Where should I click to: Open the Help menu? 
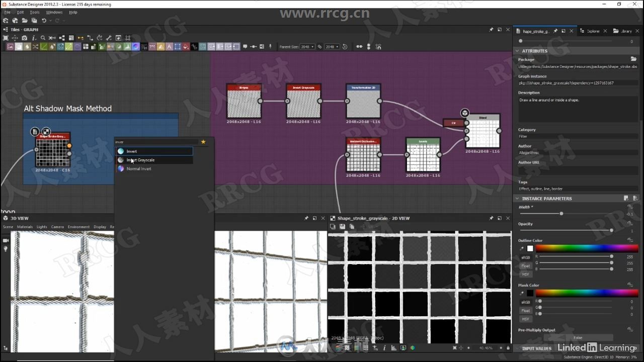[x=73, y=12]
